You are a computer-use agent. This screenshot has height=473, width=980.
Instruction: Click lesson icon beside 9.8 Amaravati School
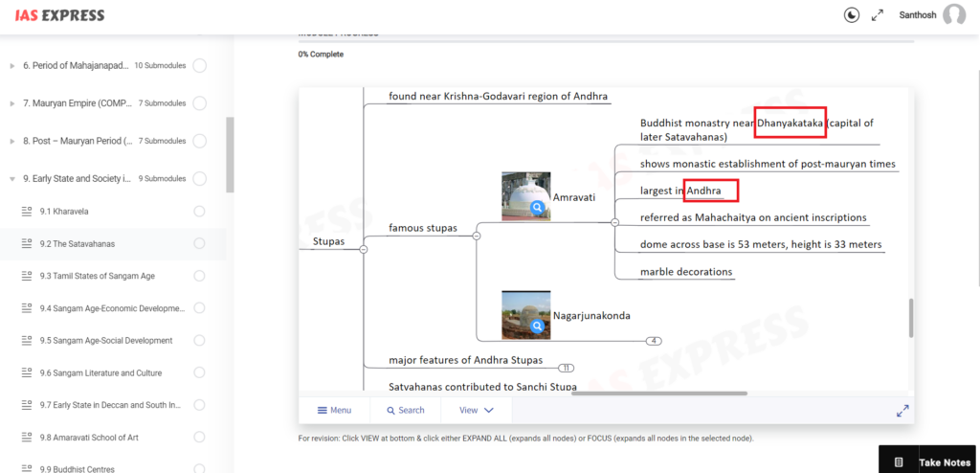[26, 438]
